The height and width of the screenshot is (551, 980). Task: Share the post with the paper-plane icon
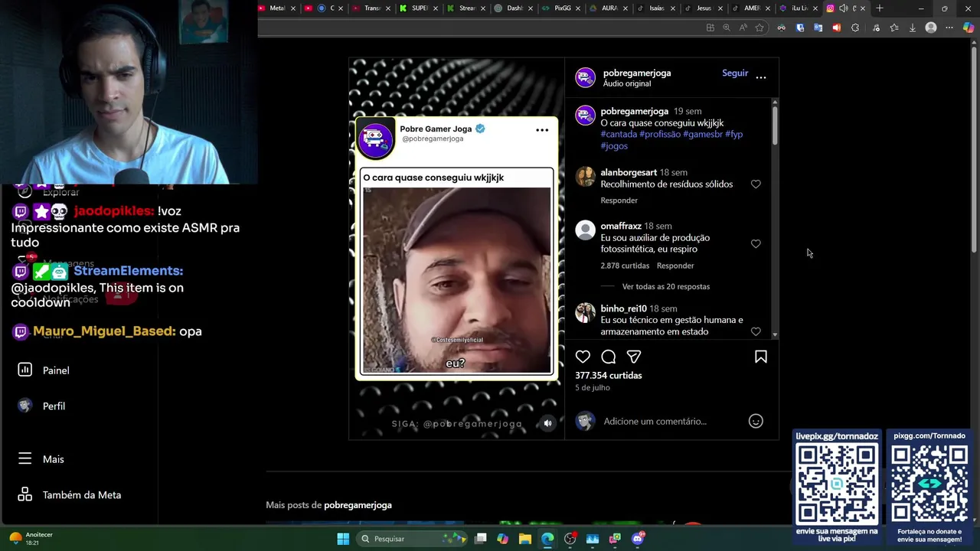(x=634, y=357)
